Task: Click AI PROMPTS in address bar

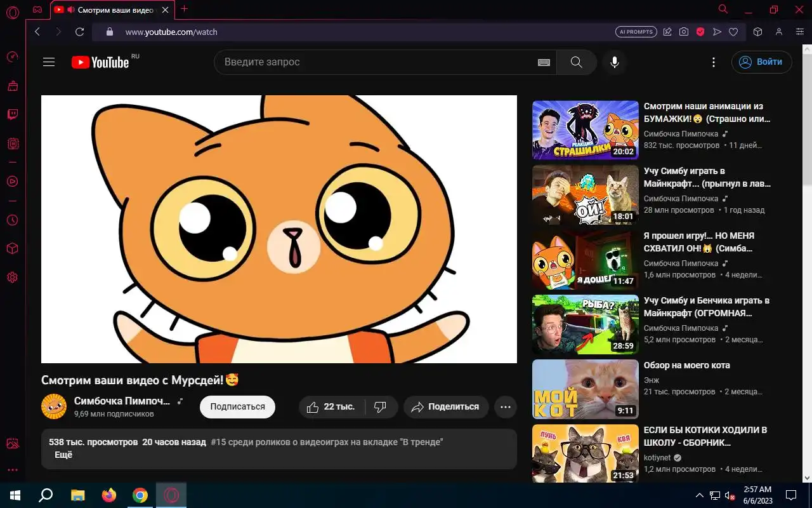Action: [x=636, y=32]
